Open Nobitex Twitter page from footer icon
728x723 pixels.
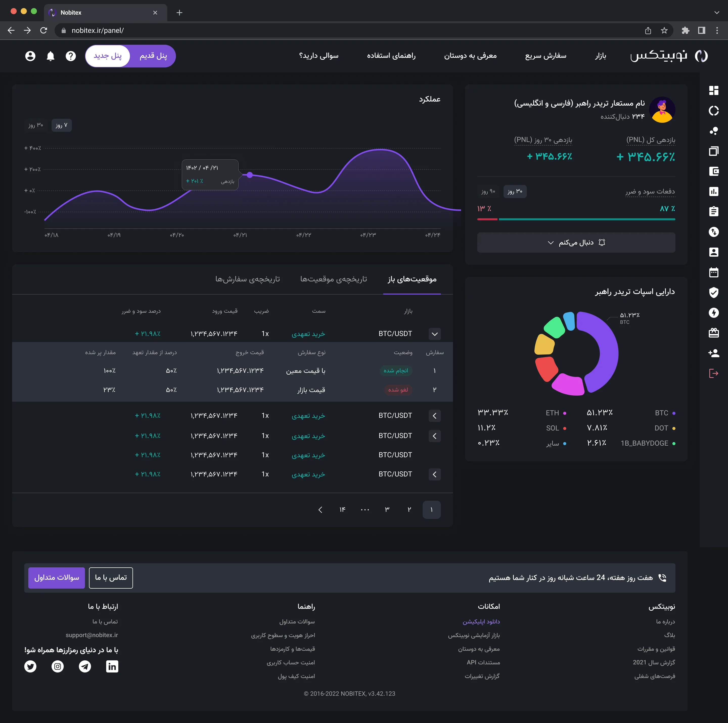click(30, 666)
